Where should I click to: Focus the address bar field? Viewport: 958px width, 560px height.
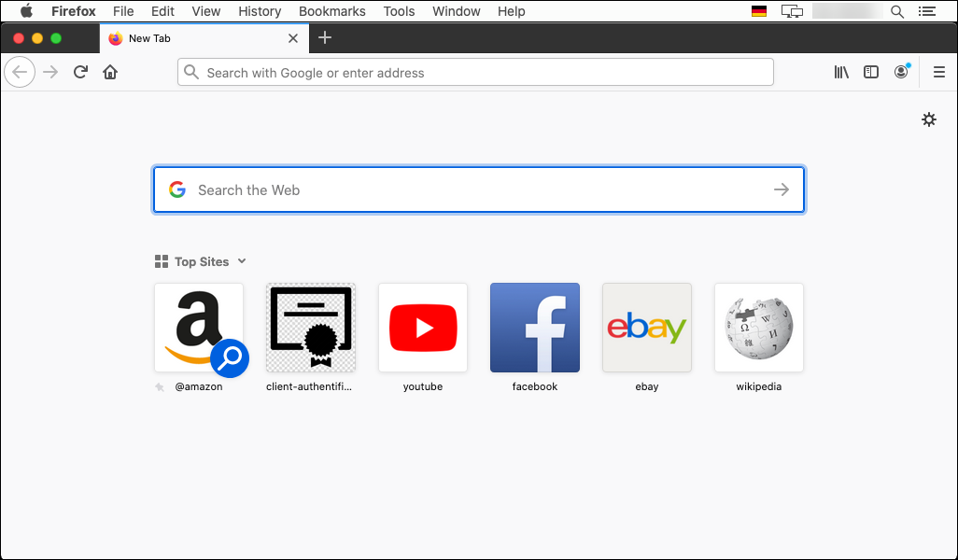[x=475, y=72]
